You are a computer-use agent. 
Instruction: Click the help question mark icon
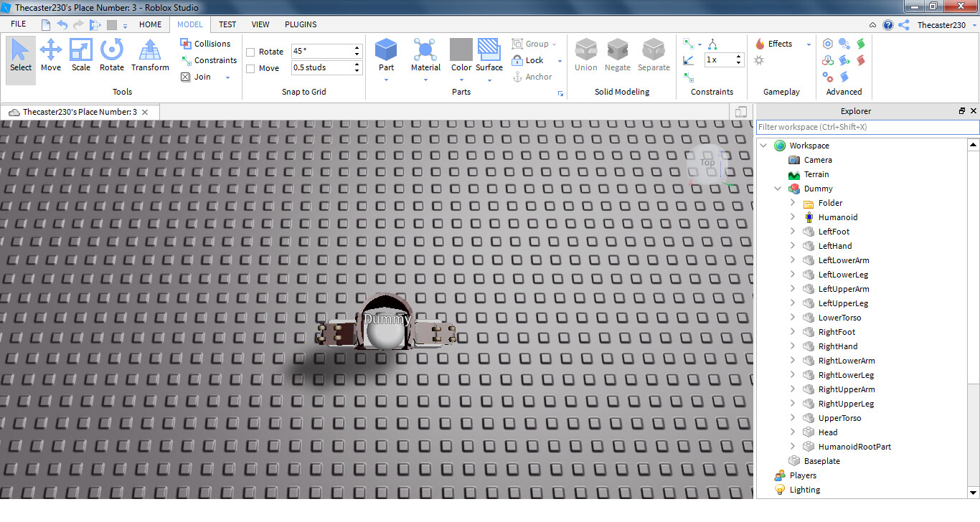coord(888,25)
